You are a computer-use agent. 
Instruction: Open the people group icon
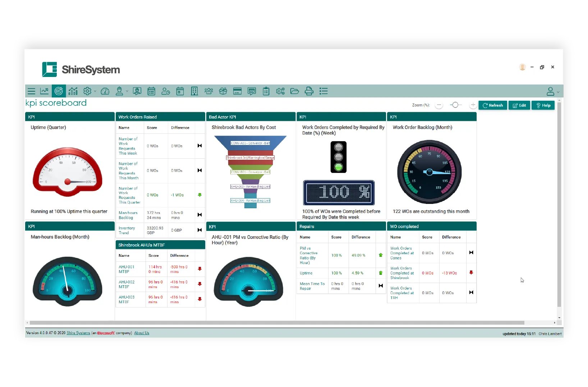point(209,91)
